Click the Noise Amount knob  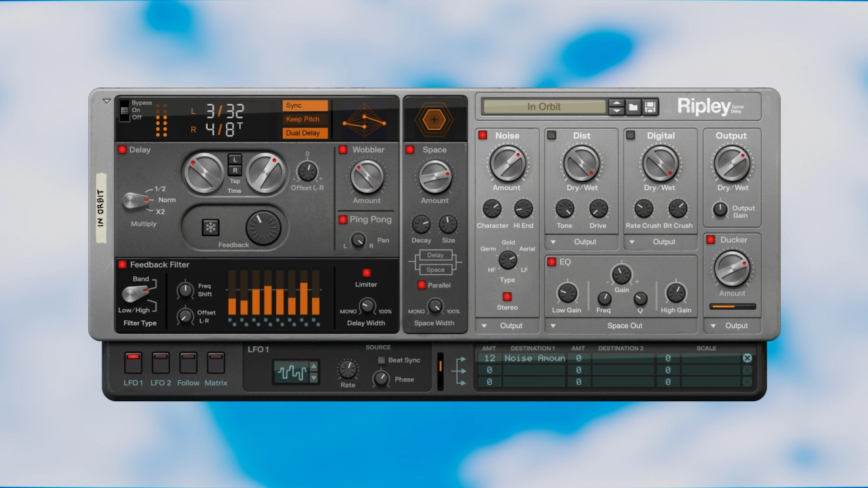[x=507, y=164]
